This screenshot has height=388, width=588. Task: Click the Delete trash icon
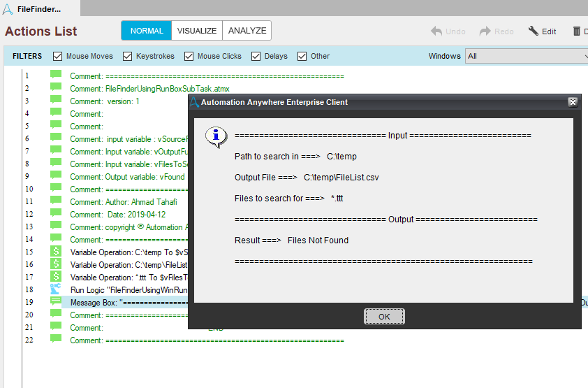(x=576, y=31)
